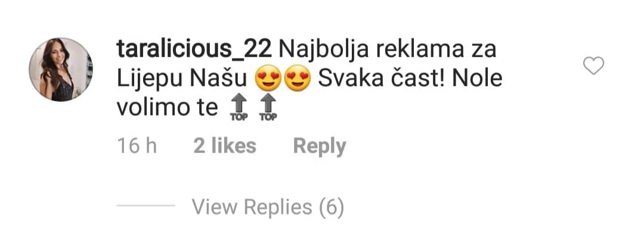Click the text volimo te
644x243 pixels.
tap(167, 108)
